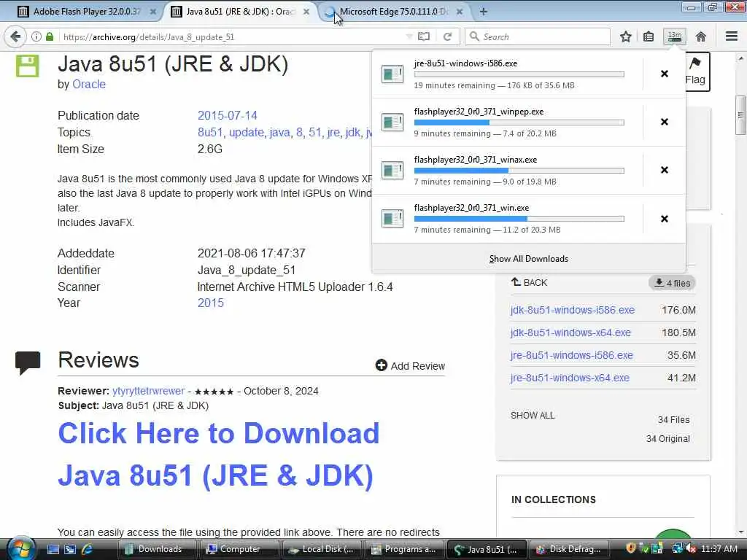Click the downloads progress toolbar button

[675, 36]
